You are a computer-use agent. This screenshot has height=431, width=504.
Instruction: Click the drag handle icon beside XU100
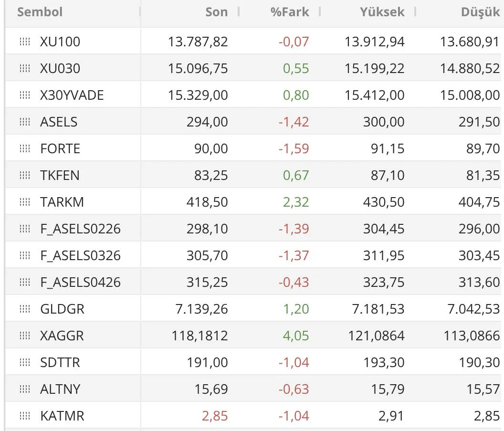(x=25, y=42)
